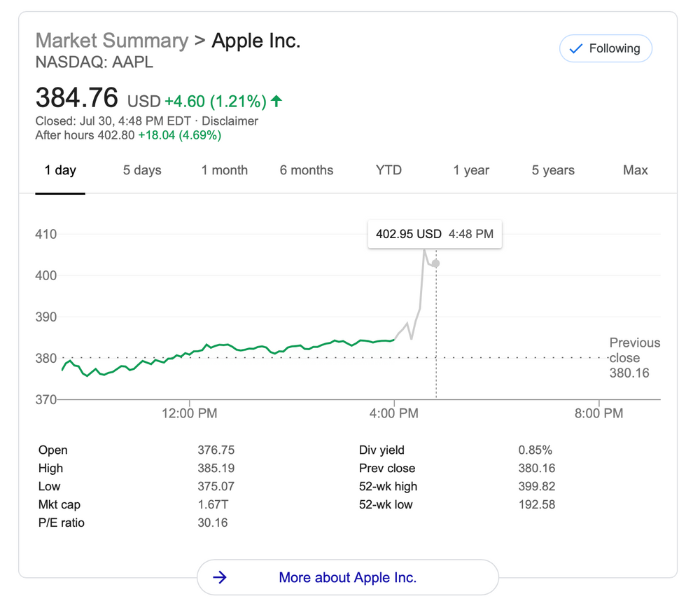Click the gray point marker on the chart

coord(435,263)
